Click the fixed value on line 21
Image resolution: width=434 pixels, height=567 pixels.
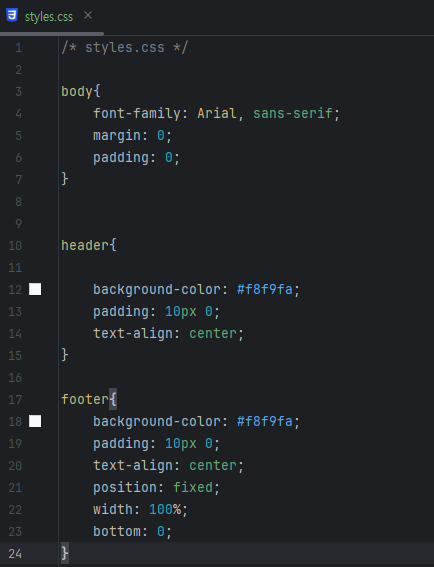coord(193,487)
